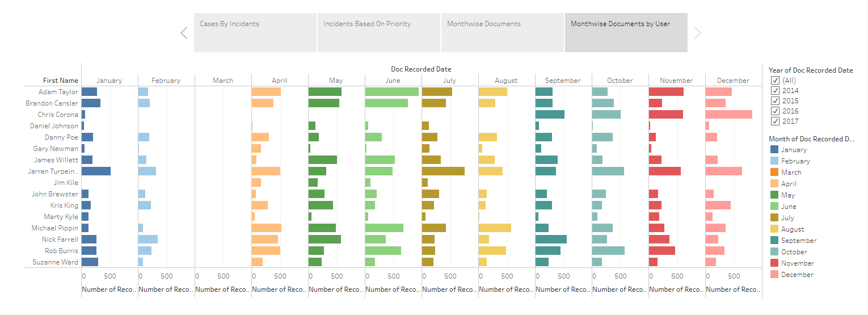Switch to Incidents Based On Priority tab
Screen dimensions: 868x315
coord(379,33)
